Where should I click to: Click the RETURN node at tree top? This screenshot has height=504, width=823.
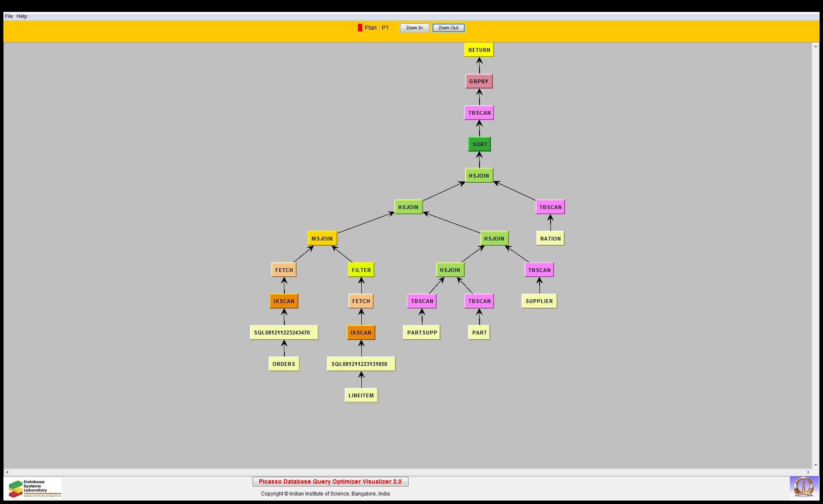coord(479,50)
